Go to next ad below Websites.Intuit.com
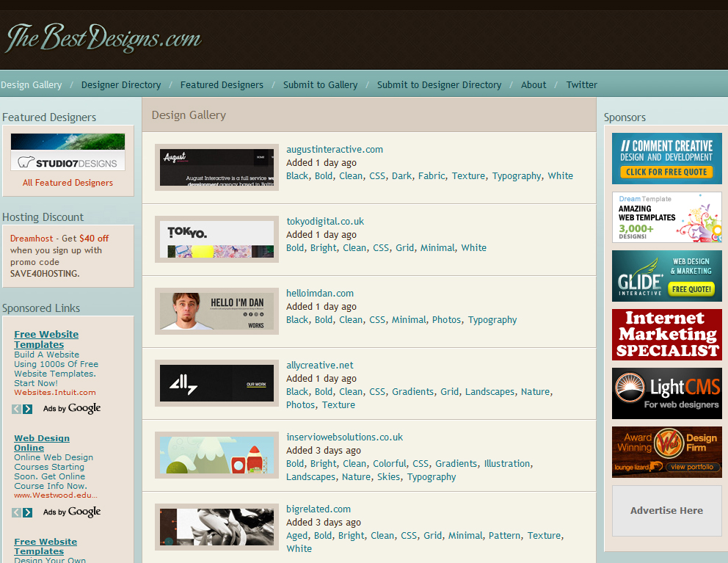Image resolution: width=728 pixels, height=563 pixels. pos(27,409)
